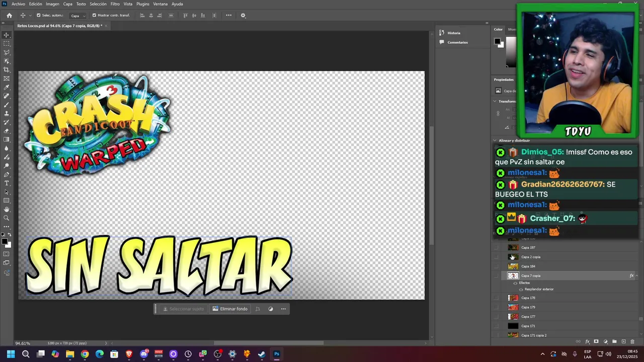Select the Hand tool
The width and height of the screenshot is (644, 362).
tap(7, 209)
